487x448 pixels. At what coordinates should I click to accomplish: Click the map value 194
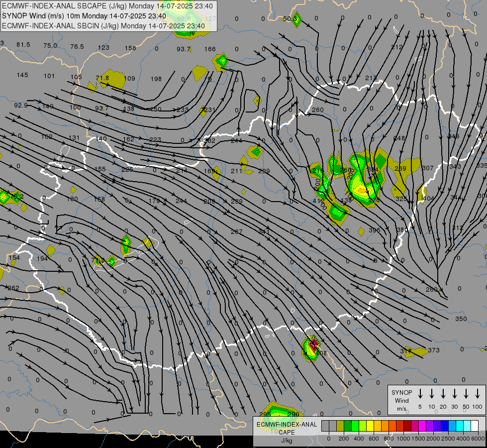pyautogui.click(x=42, y=259)
